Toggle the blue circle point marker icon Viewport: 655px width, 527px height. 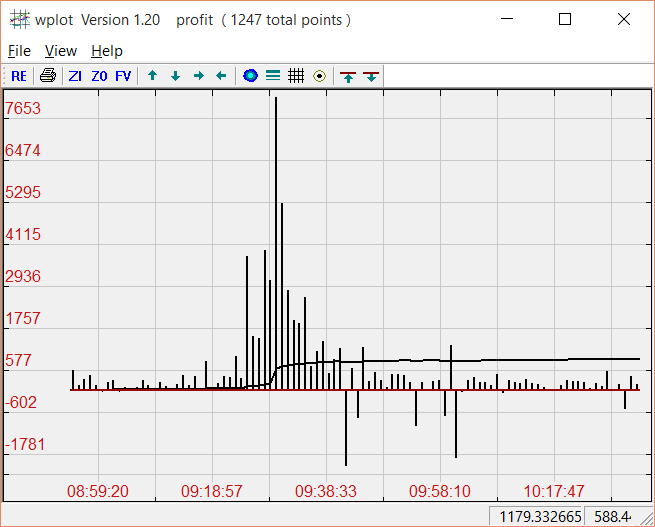coord(250,76)
